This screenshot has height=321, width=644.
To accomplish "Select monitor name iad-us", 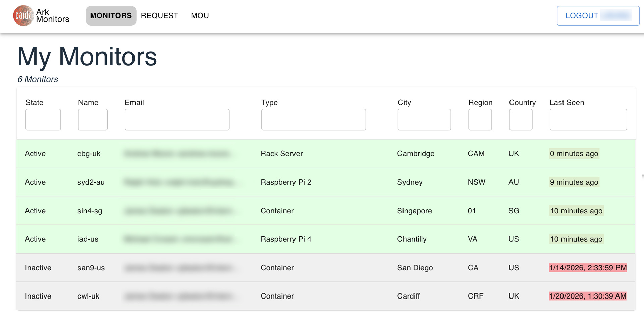I will (x=88, y=239).
